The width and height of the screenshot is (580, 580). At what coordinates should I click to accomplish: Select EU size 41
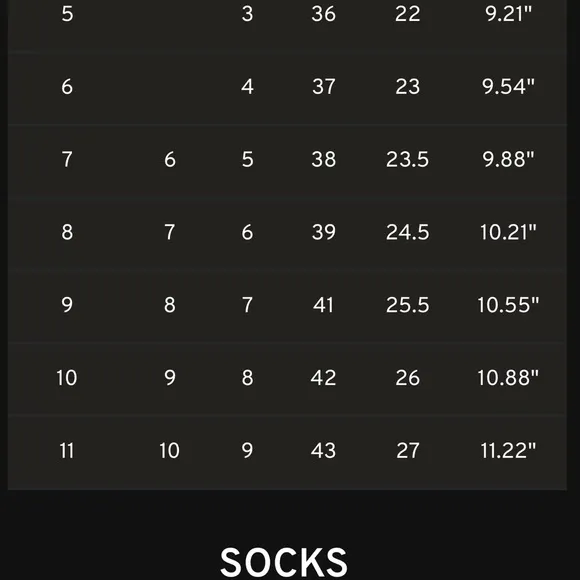pos(323,305)
